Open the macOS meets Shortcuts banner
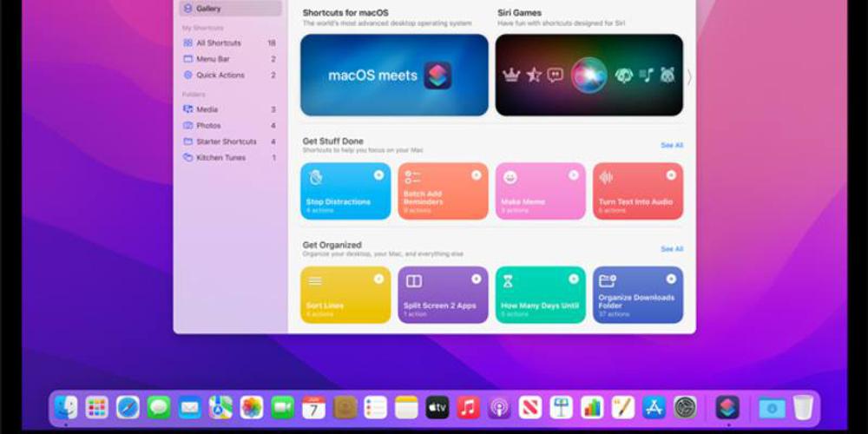 coord(394,76)
